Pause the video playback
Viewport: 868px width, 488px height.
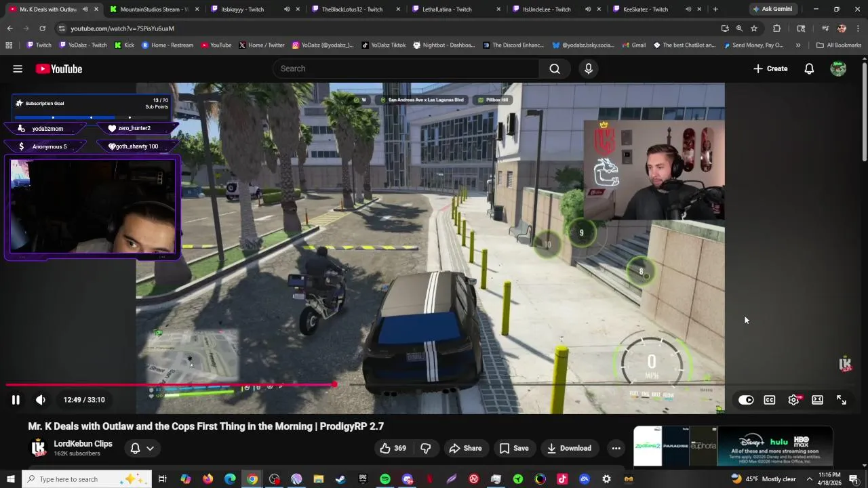(x=16, y=400)
